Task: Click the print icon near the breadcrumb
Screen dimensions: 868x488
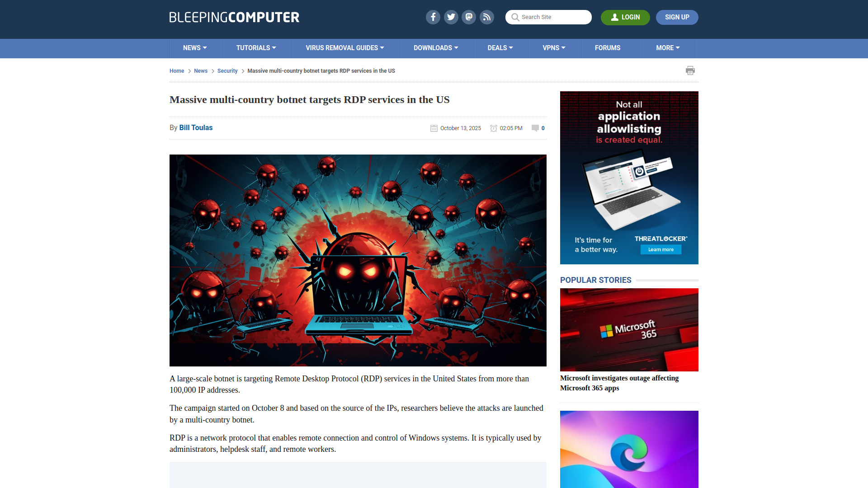Action: tap(690, 70)
